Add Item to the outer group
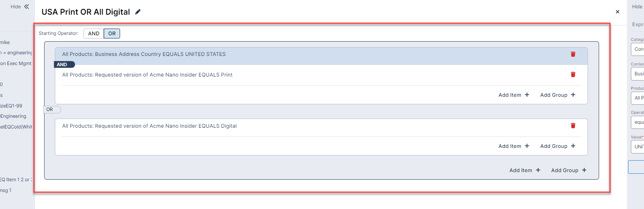 tap(525, 171)
